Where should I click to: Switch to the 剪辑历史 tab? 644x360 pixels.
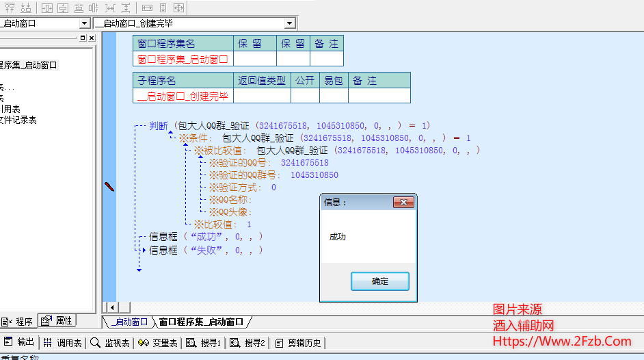[298, 343]
